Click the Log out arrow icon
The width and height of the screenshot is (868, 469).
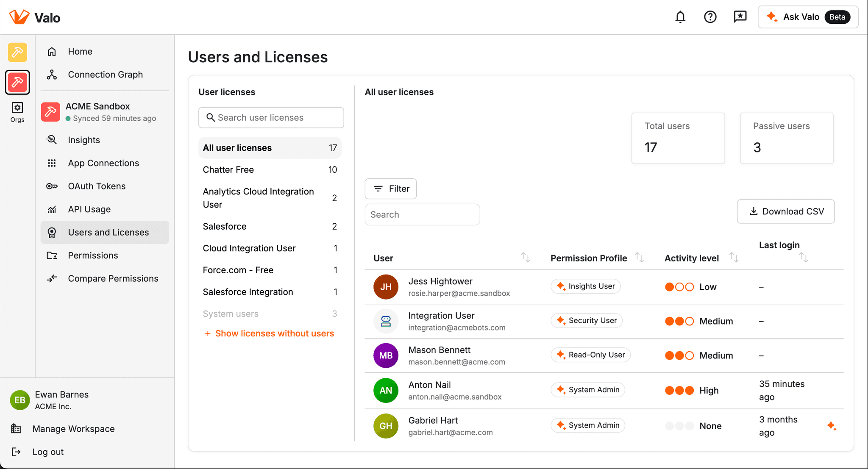pos(16,452)
